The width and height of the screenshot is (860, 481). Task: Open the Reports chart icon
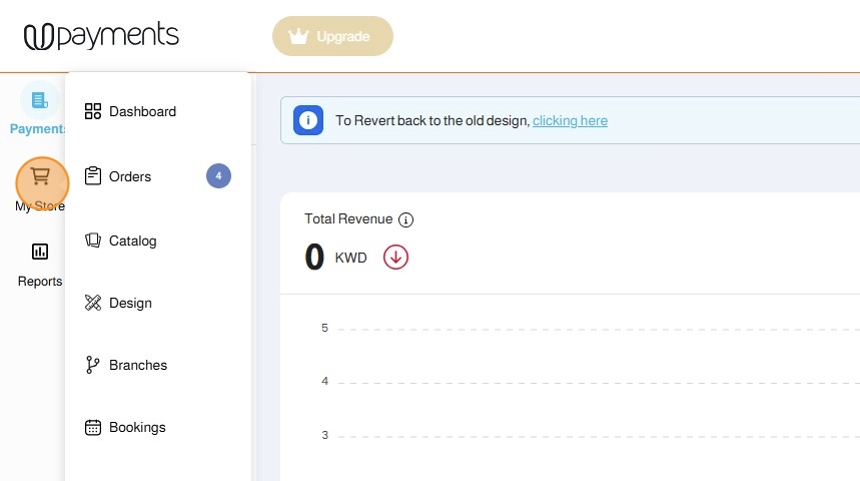(x=40, y=252)
